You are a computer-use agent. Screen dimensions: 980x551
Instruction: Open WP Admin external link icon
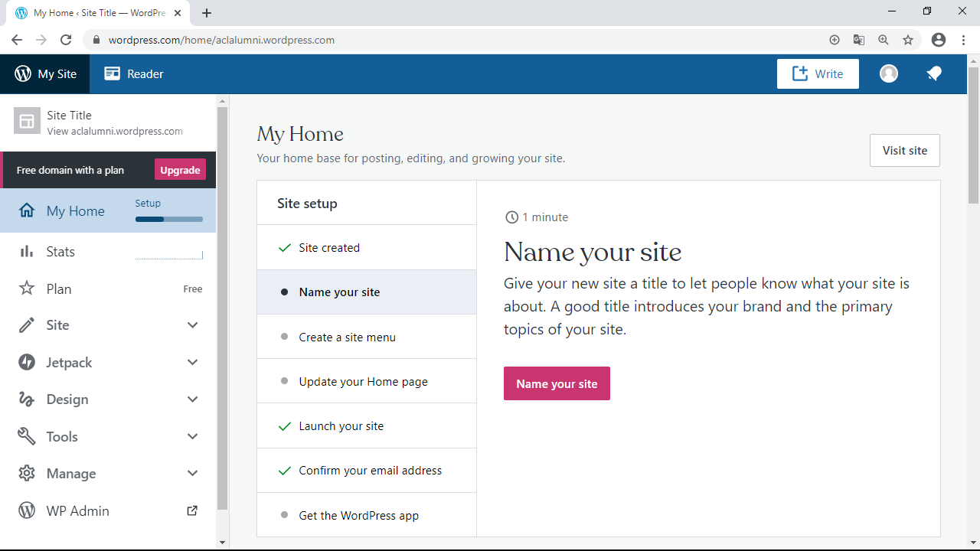(x=192, y=510)
